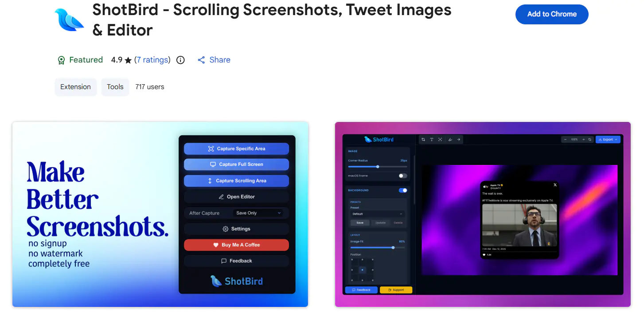Open the Export dropdown button
644x318 pixels.
(x=608, y=139)
